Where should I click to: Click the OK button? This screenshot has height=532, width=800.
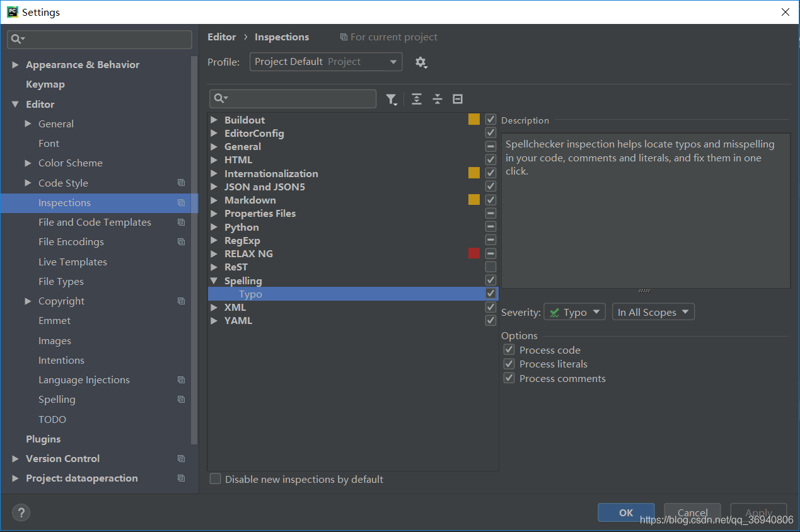626,512
